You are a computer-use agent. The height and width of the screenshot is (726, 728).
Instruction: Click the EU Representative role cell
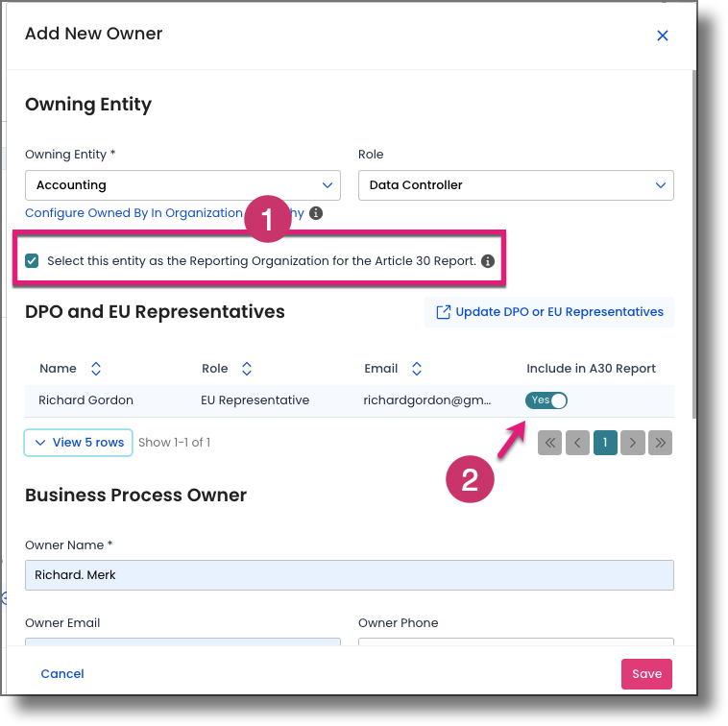point(255,400)
